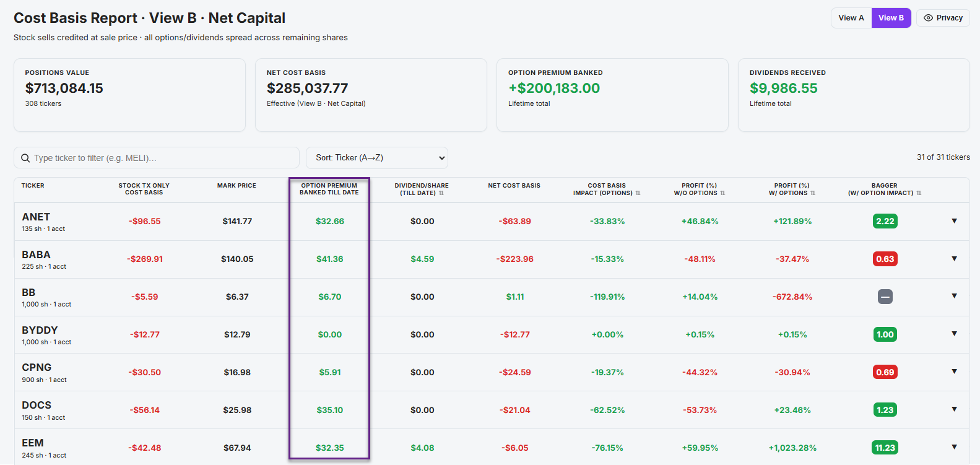Image resolution: width=980 pixels, height=465 pixels.
Task: Click BB gray dash bagger badge
Action: tap(885, 297)
